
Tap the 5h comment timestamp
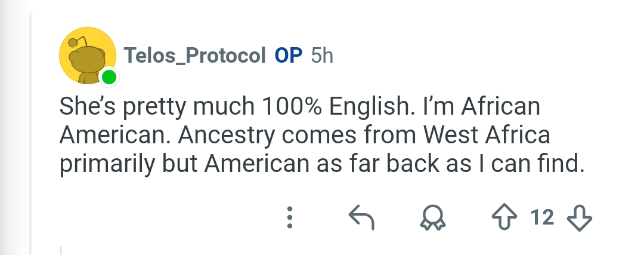point(321,55)
